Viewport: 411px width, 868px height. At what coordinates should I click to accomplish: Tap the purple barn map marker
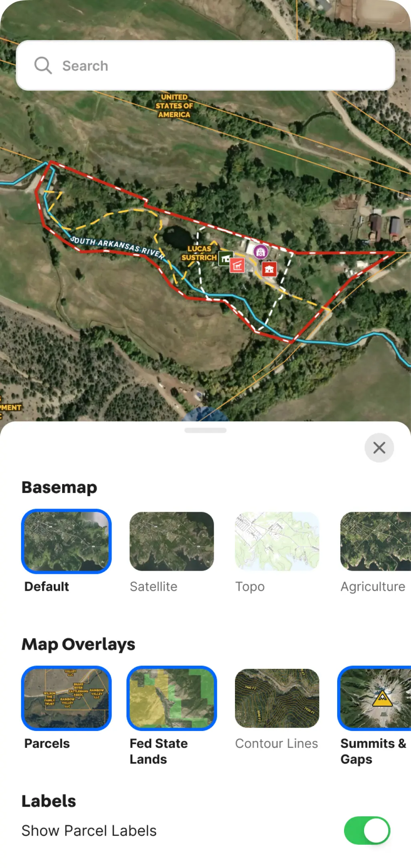point(261,252)
